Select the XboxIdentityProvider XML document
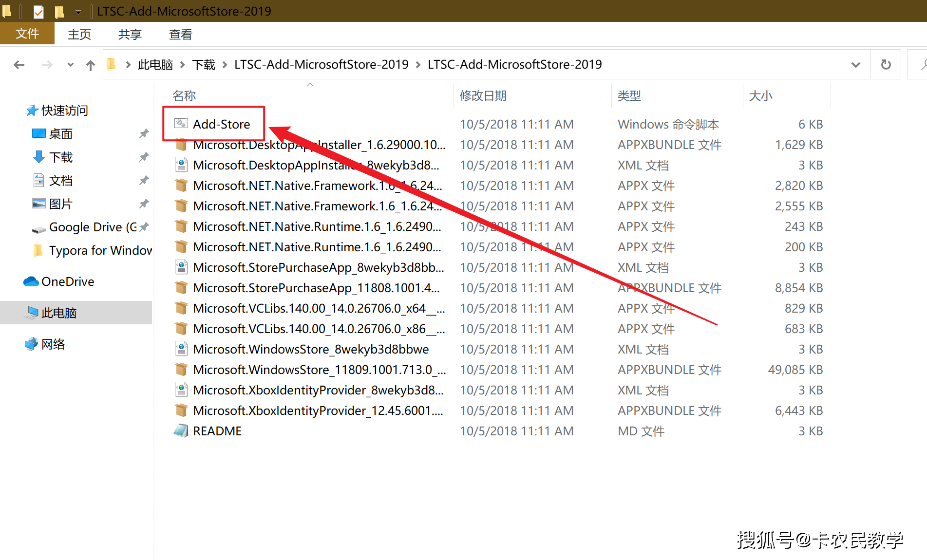Screen dimensions: 927x560 coord(318,390)
